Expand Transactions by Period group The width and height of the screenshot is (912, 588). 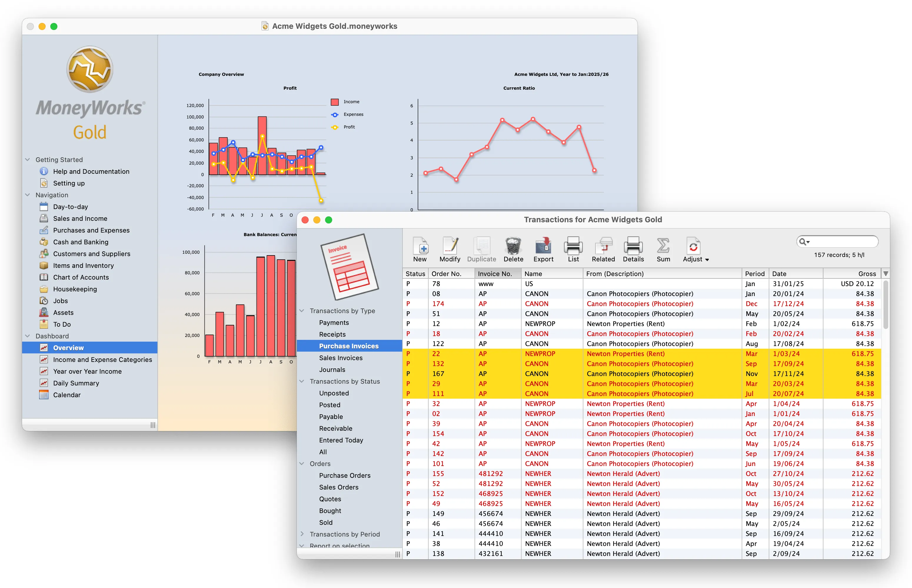[302, 534]
